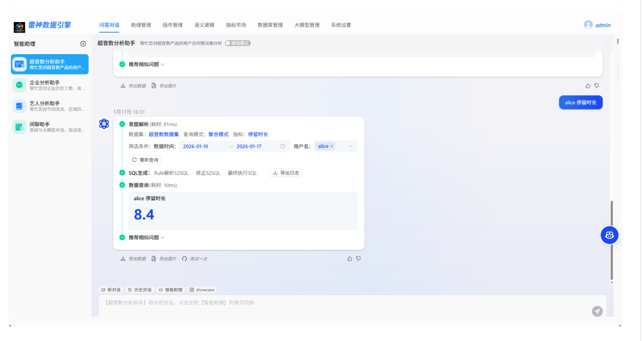
Task: Dislike the alice 停留时长 answer with thumbs down
Action: pos(358,259)
